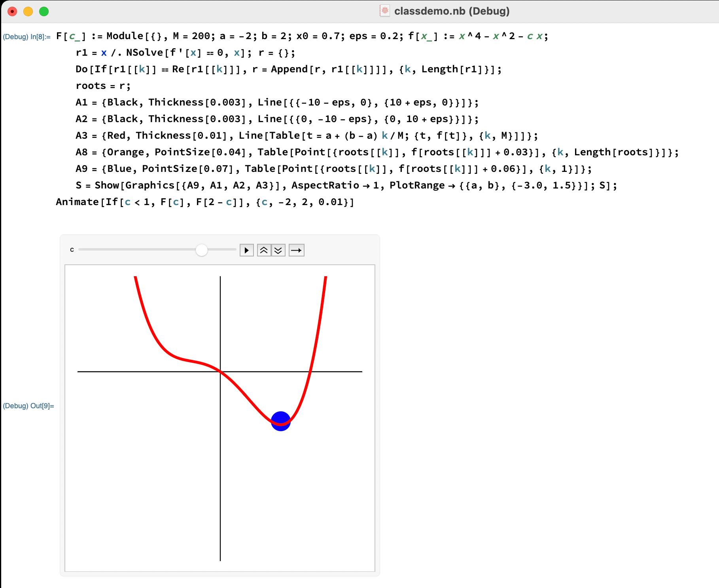Viewport: 719px width, 588px height.
Task: Click the blue point on the curve
Action: (281, 421)
